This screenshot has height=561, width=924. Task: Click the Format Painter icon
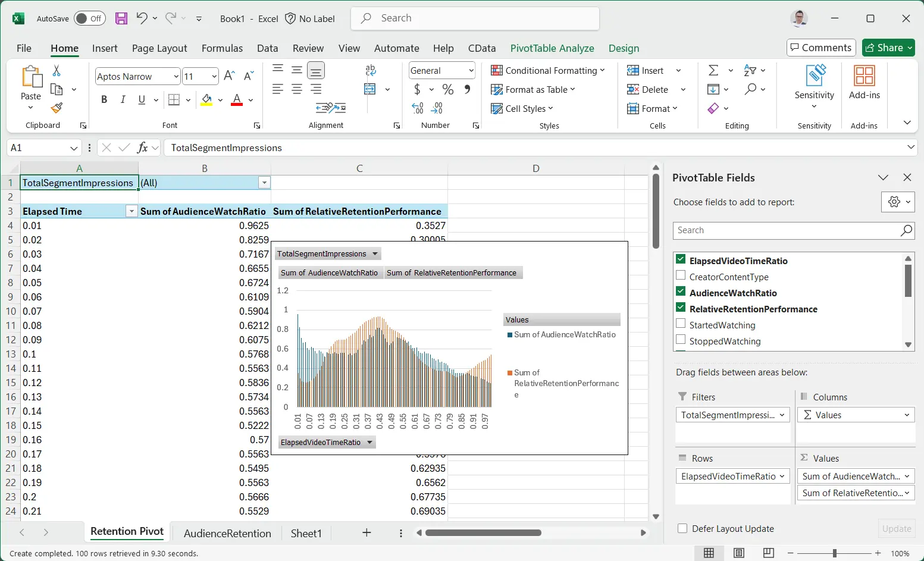click(x=57, y=108)
